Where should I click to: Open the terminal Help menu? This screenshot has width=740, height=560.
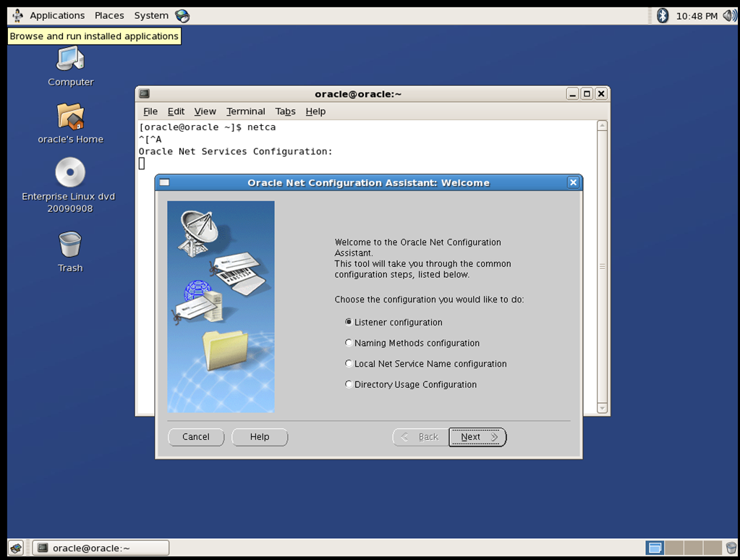click(315, 111)
